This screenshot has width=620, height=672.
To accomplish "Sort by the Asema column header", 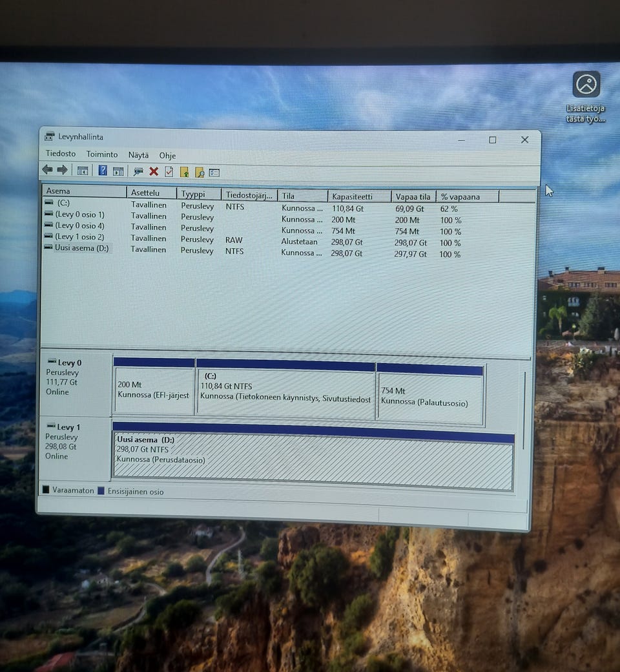I will (x=85, y=191).
